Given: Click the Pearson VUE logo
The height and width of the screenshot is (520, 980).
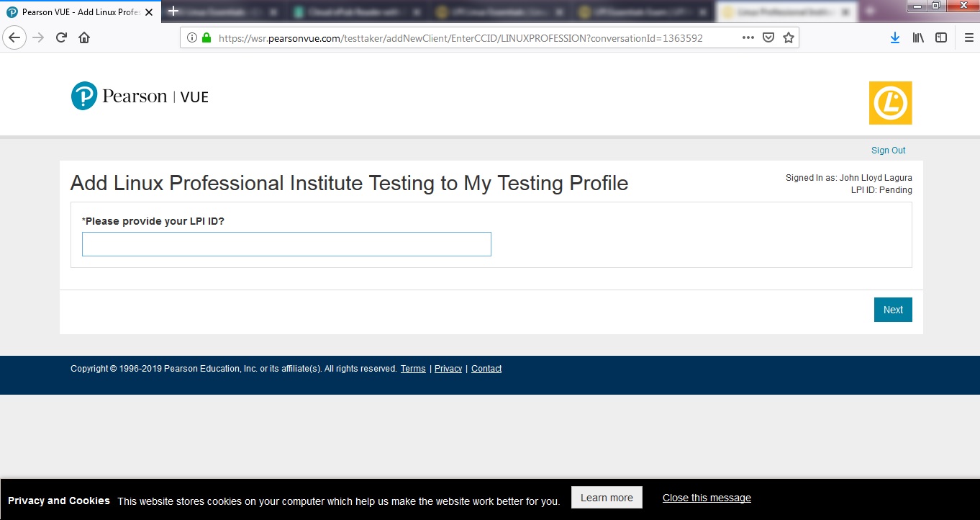Looking at the screenshot, I should [x=140, y=96].
